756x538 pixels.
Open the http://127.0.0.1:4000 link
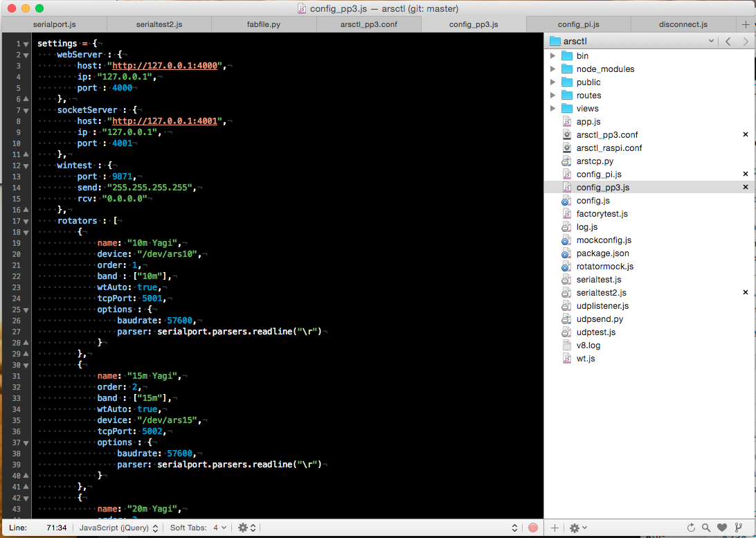click(164, 66)
